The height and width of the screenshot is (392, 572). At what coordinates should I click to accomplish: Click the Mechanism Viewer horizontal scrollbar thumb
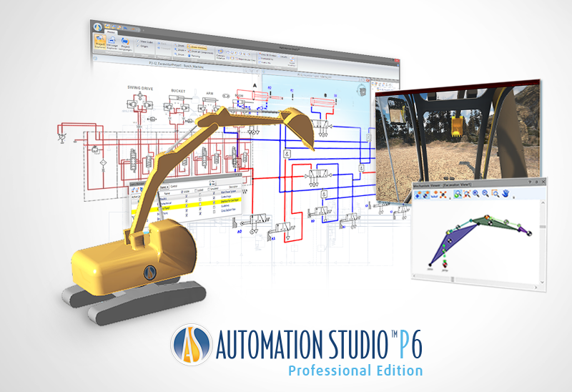453,279
